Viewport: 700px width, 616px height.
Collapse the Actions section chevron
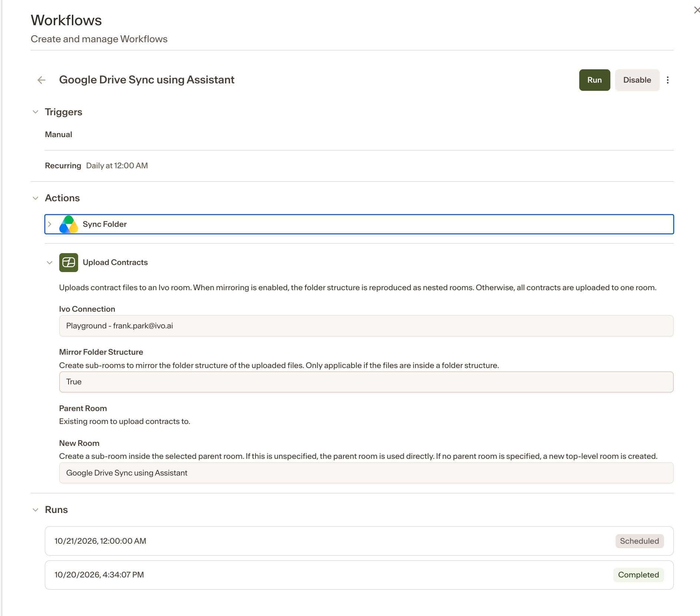point(36,198)
